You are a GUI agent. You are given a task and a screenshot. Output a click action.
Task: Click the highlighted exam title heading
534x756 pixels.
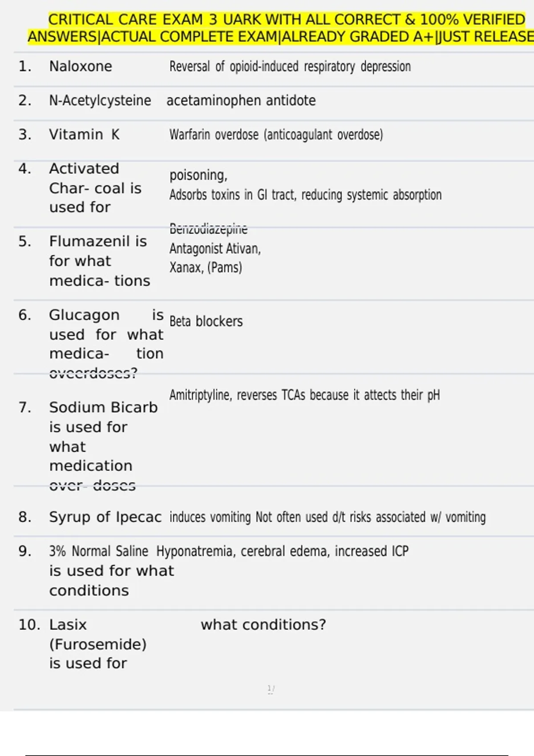[x=280, y=28]
